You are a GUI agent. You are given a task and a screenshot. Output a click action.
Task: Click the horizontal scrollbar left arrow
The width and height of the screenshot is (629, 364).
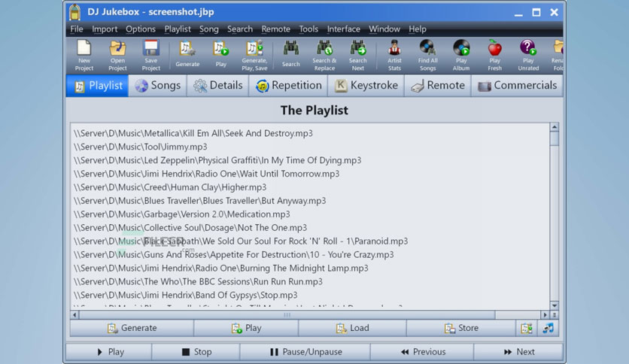(x=74, y=315)
